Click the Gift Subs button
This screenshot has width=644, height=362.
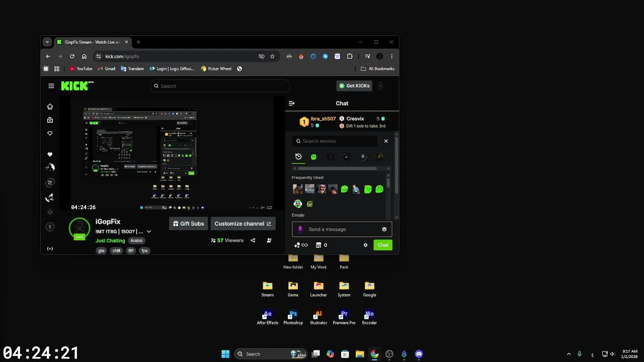(188, 224)
